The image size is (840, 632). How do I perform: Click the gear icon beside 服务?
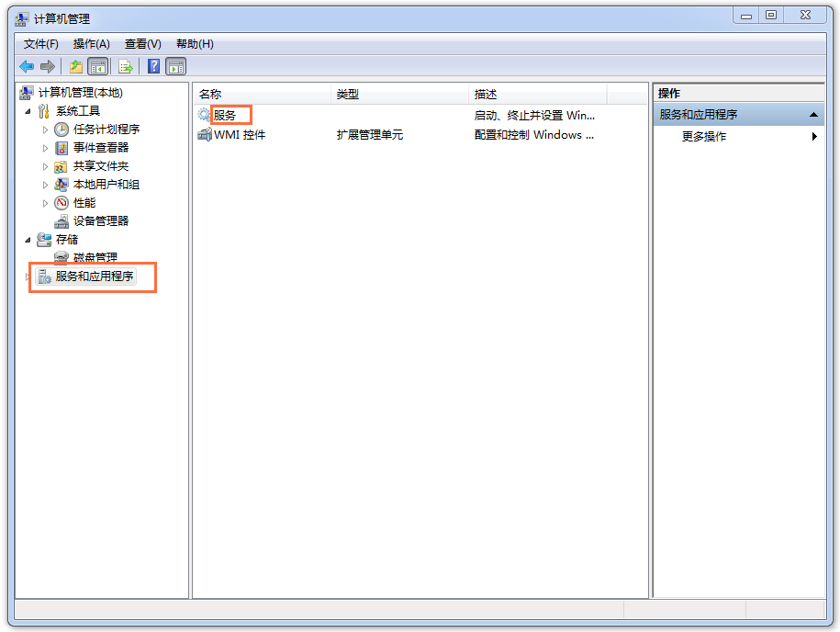204,115
